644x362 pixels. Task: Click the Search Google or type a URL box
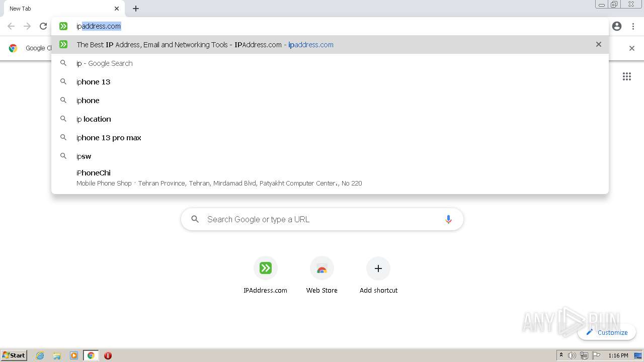point(322,219)
